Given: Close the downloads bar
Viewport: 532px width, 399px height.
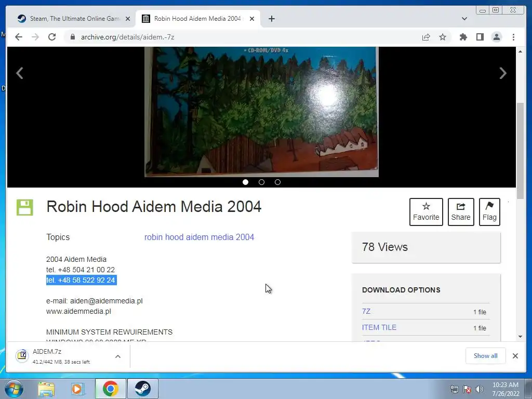Looking at the screenshot, I should click(x=515, y=355).
